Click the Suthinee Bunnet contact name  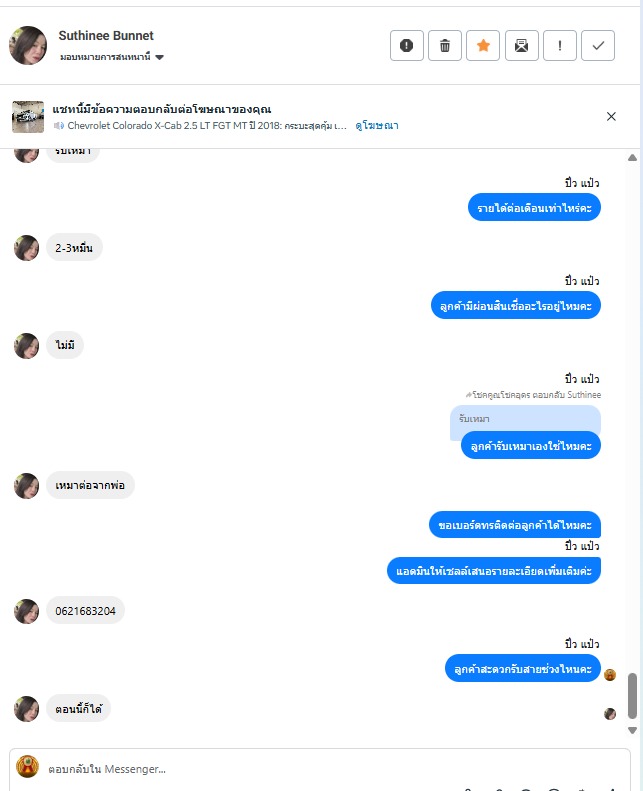106,36
